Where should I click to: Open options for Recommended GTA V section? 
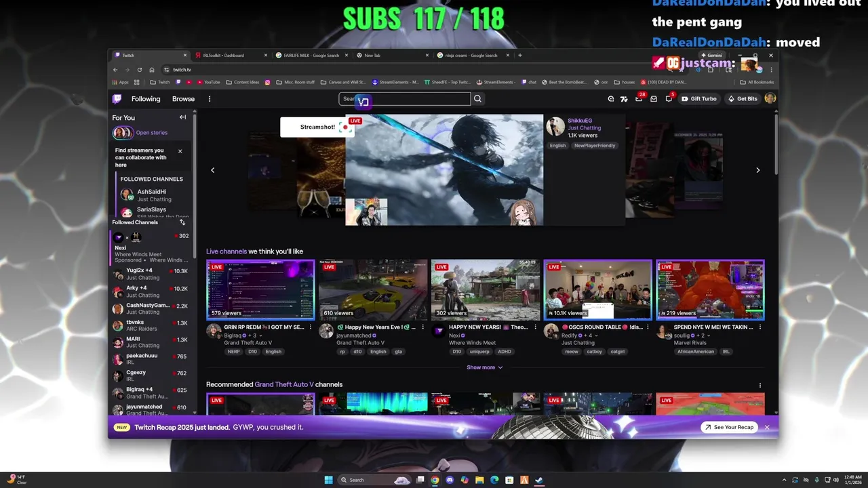click(759, 385)
